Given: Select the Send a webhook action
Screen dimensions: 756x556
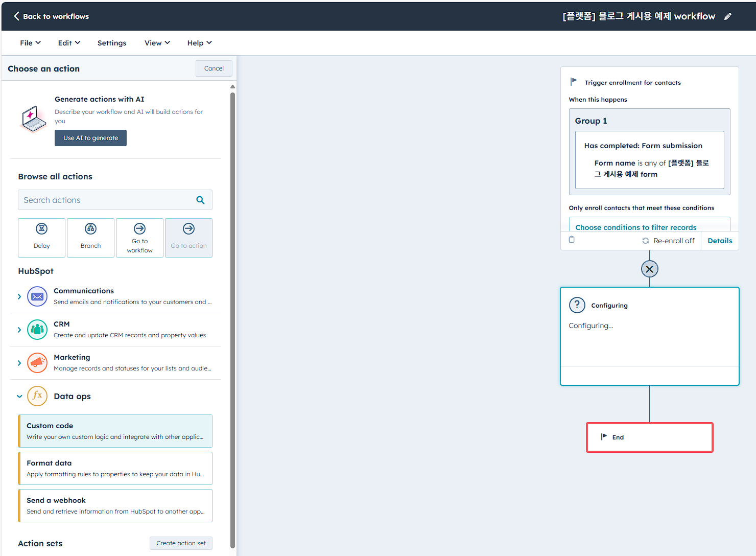Looking at the screenshot, I should pyautogui.click(x=115, y=505).
